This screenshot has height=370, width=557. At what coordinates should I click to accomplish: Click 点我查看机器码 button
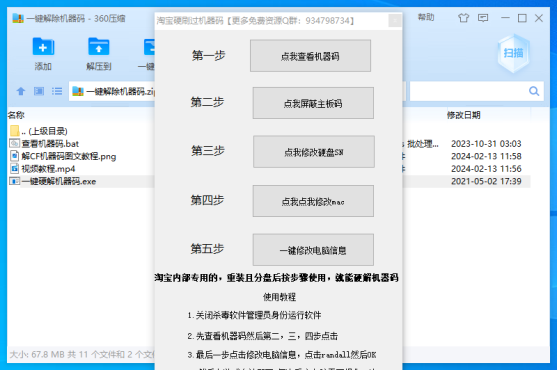pyautogui.click(x=310, y=56)
